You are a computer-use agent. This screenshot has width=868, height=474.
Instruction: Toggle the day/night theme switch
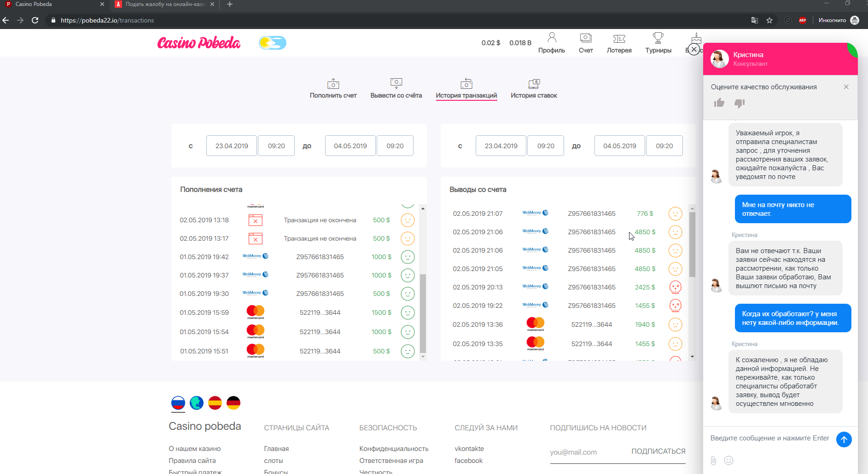tap(273, 43)
